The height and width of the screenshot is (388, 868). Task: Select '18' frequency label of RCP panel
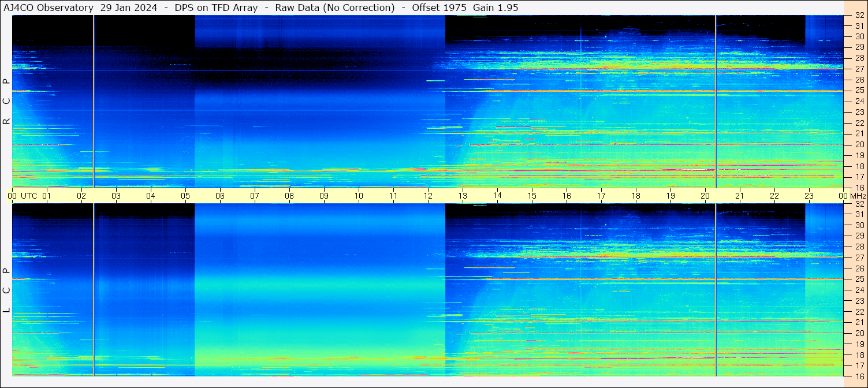(x=859, y=166)
